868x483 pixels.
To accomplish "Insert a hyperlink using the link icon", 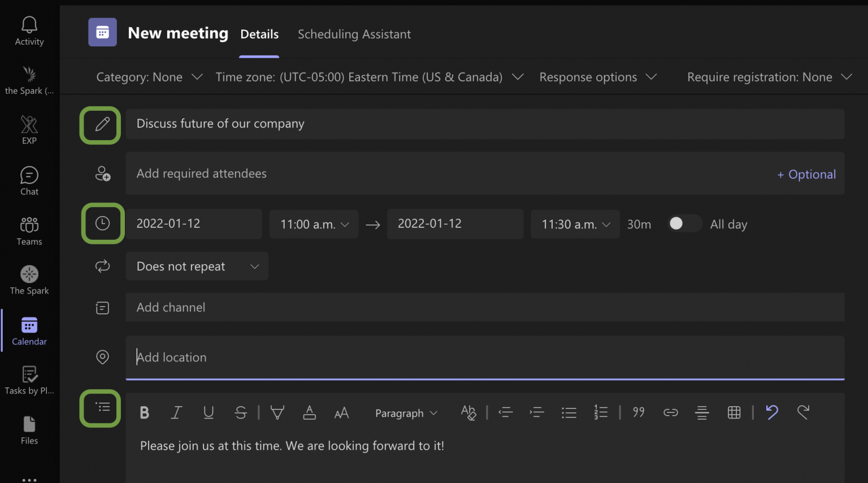I will tap(671, 412).
